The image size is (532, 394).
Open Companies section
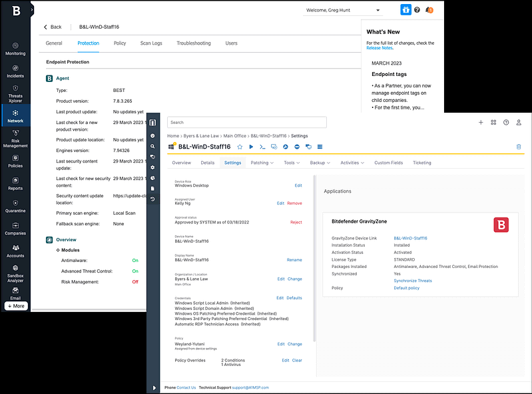(15, 229)
